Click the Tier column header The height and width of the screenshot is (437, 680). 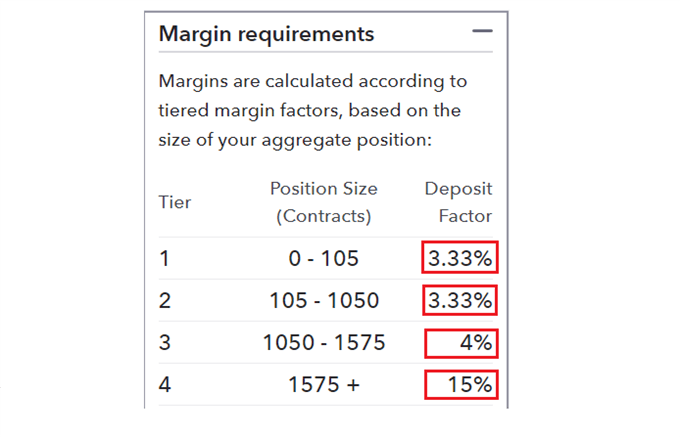(x=175, y=202)
